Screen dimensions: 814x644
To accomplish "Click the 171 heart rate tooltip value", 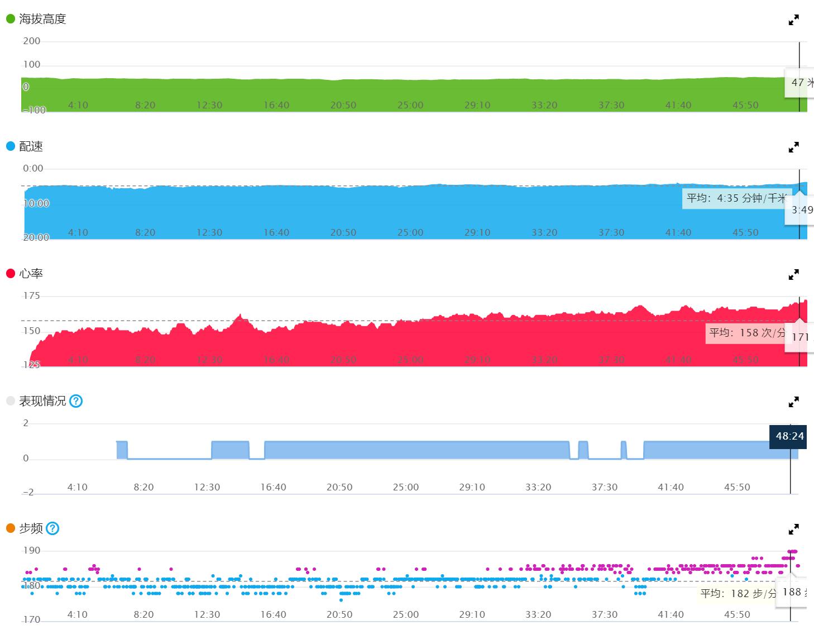I will [800, 337].
